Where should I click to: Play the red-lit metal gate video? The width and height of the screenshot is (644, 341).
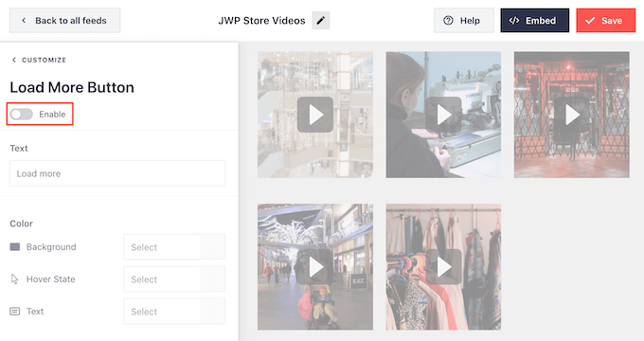(572, 115)
